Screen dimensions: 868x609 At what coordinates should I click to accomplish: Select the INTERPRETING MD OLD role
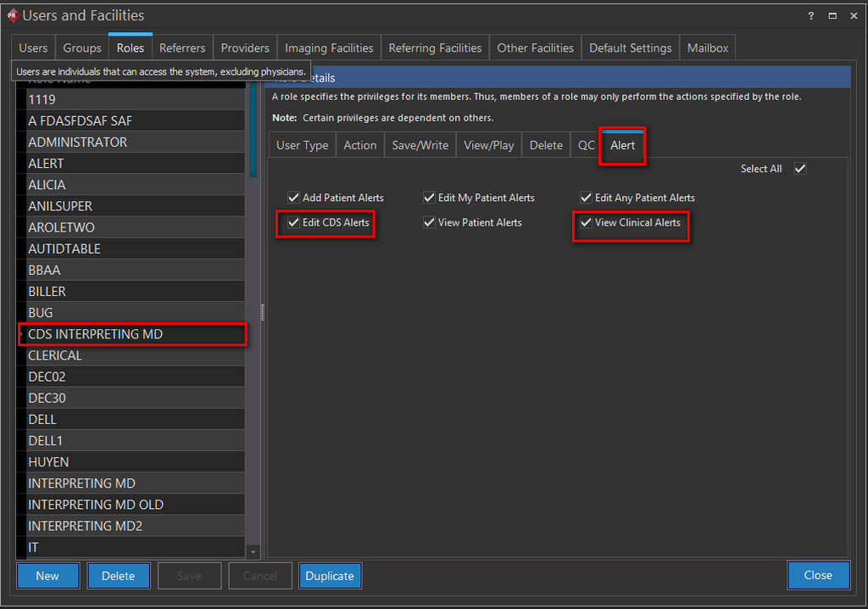pyautogui.click(x=96, y=505)
